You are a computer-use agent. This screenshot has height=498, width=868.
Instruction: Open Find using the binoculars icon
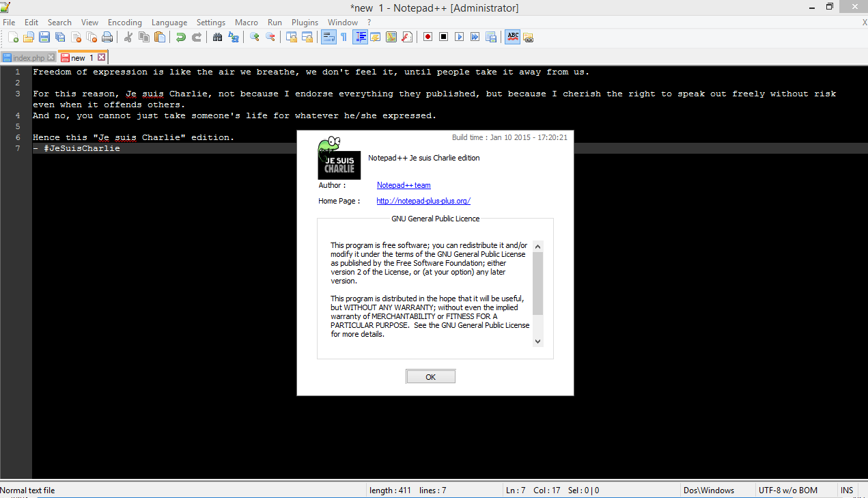(217, 37)
